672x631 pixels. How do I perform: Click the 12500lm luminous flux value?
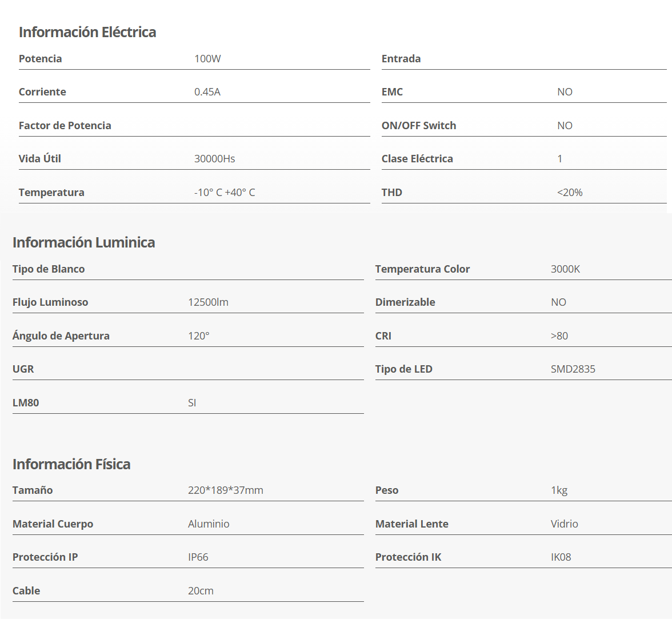[x=208, y=302]
